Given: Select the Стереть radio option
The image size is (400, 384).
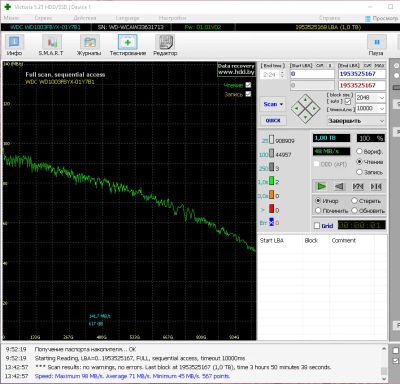Looking at the screenshot, I should (x=354, y=201).
